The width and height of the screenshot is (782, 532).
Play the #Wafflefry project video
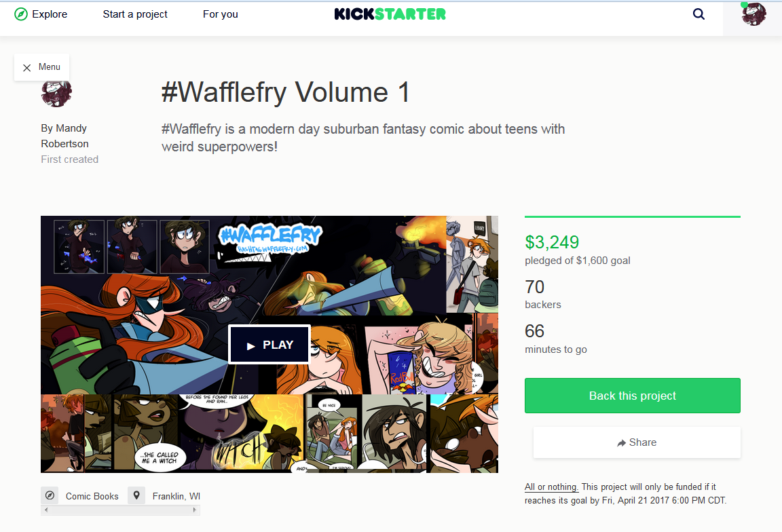(269, 345)
